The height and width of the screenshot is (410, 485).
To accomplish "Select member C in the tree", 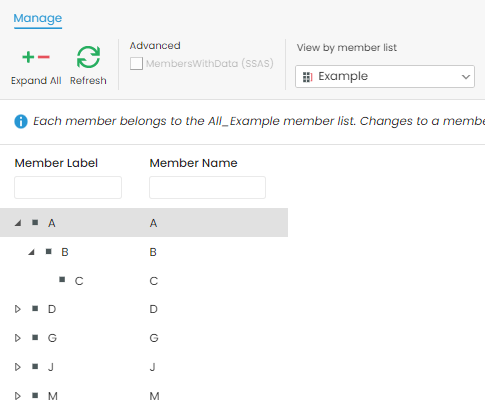I will [79, 281].
